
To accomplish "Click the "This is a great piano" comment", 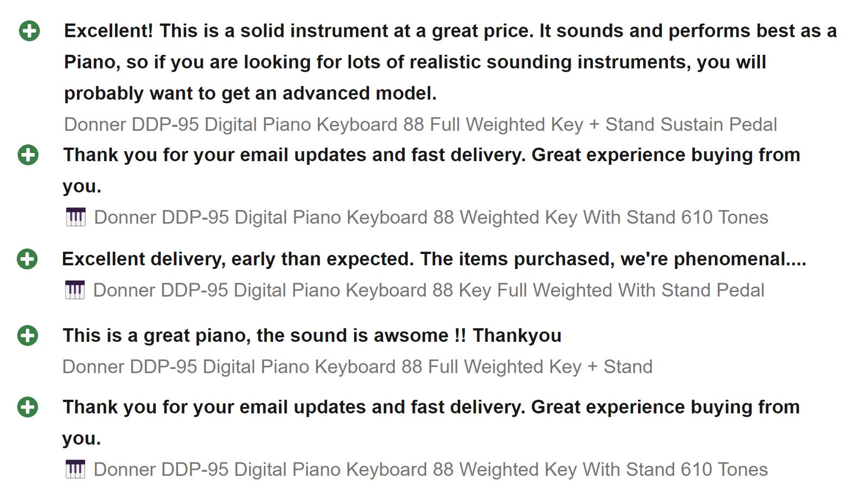I will (x=312, y=335).
